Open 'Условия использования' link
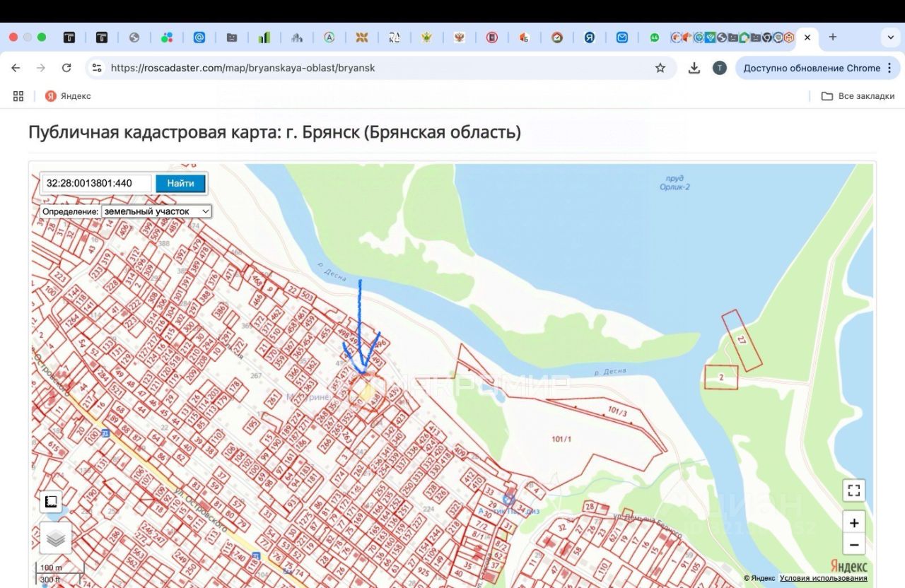The height and width of the screenshot is (588, 905). [823, 578]
